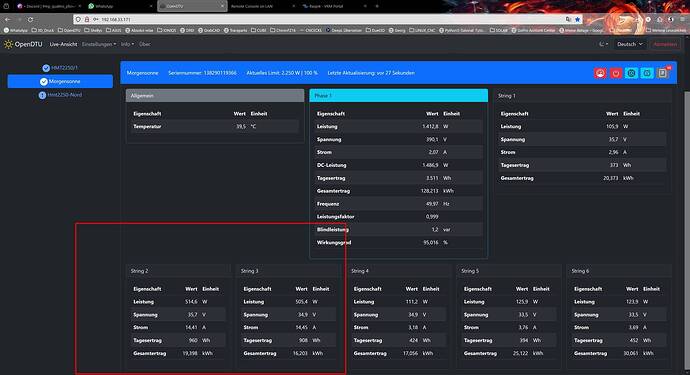Click String 4 Leistung value 111,2
This screenshot has height=375, width=690.
pos(411,302)
